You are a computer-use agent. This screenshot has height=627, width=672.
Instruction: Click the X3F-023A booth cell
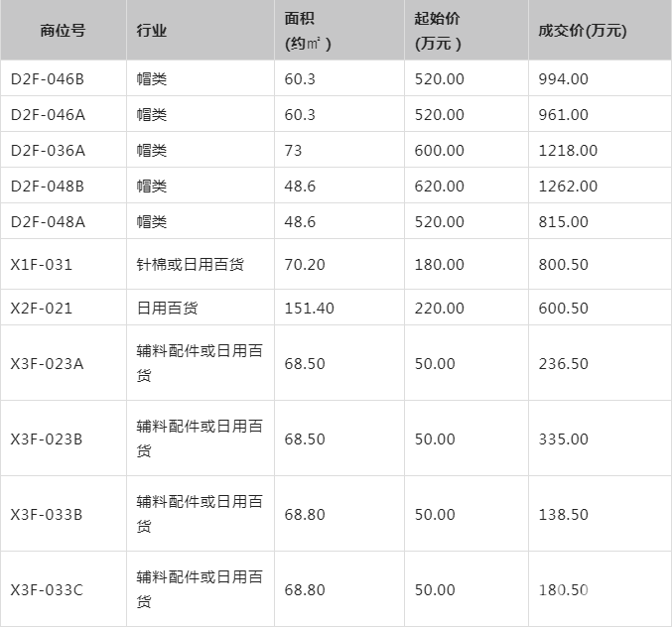tap(47, 364)
